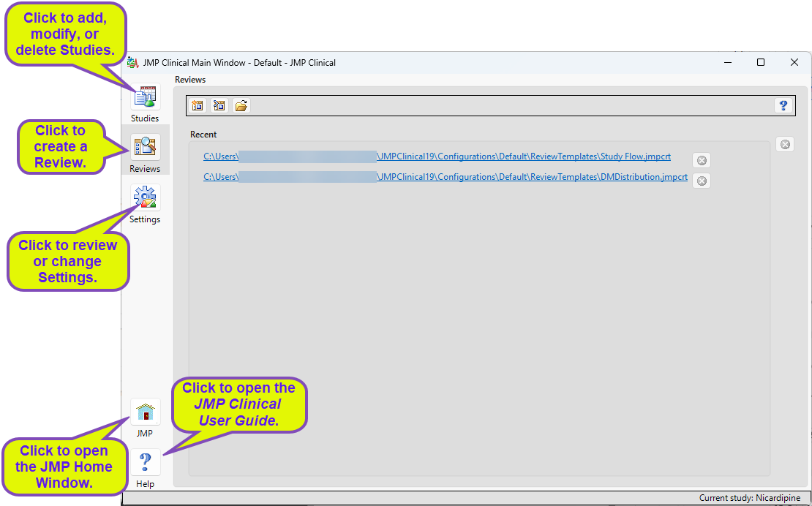Open a review file with folder icon

(241, 105)
